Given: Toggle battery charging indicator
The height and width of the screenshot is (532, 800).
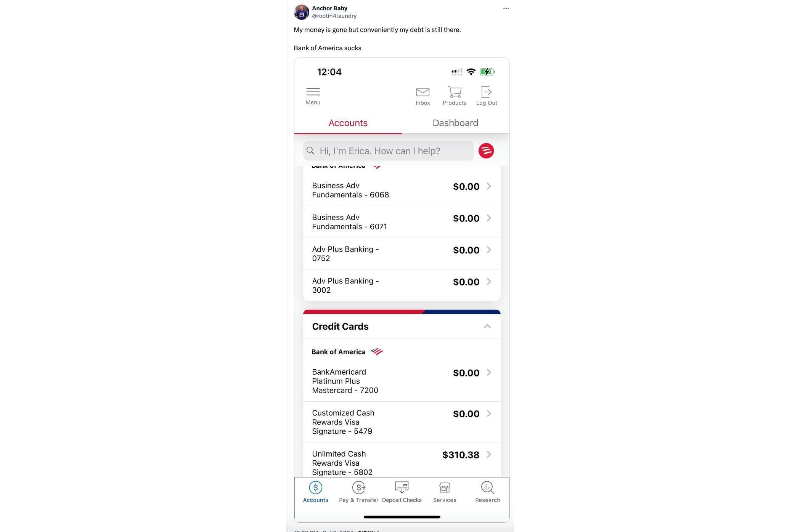Looking at the screenshot, I should pyautogui.click(x=487, y=71).
